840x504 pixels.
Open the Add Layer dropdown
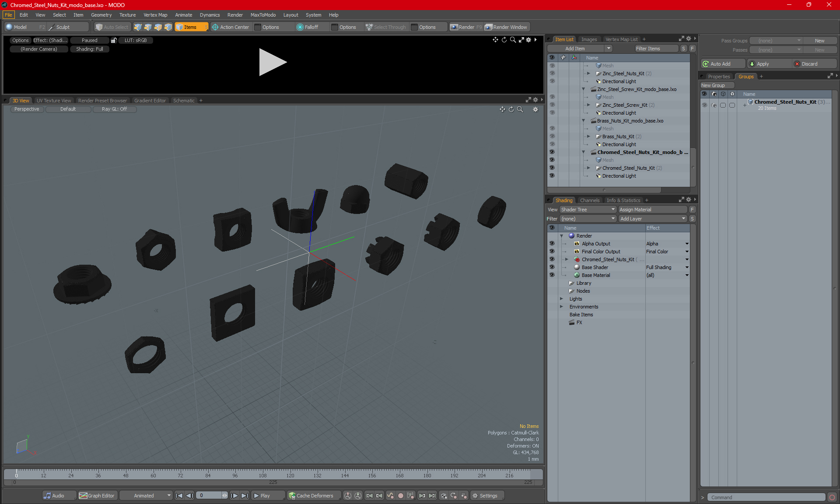coord(653,219)
